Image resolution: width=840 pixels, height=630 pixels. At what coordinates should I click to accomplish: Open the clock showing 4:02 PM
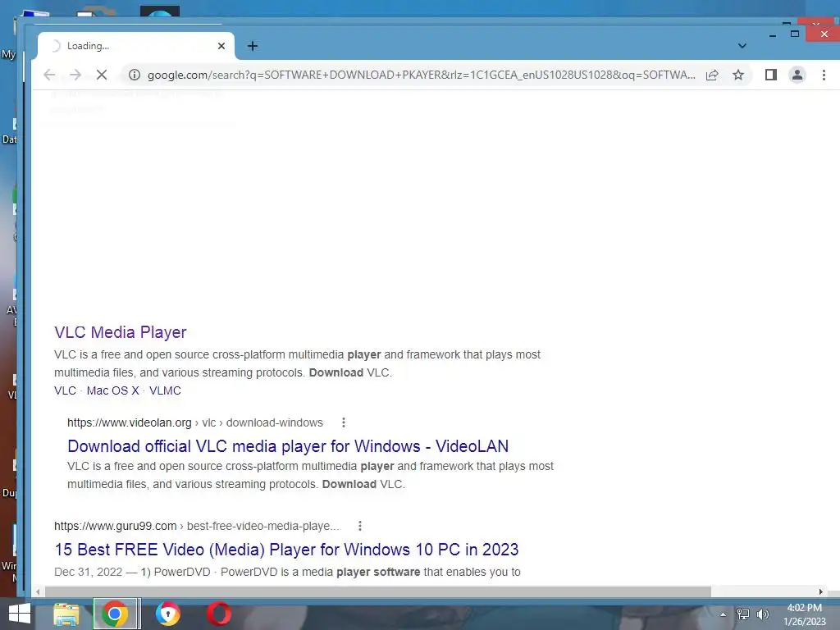pyautogui.click(x=804, y=614)
